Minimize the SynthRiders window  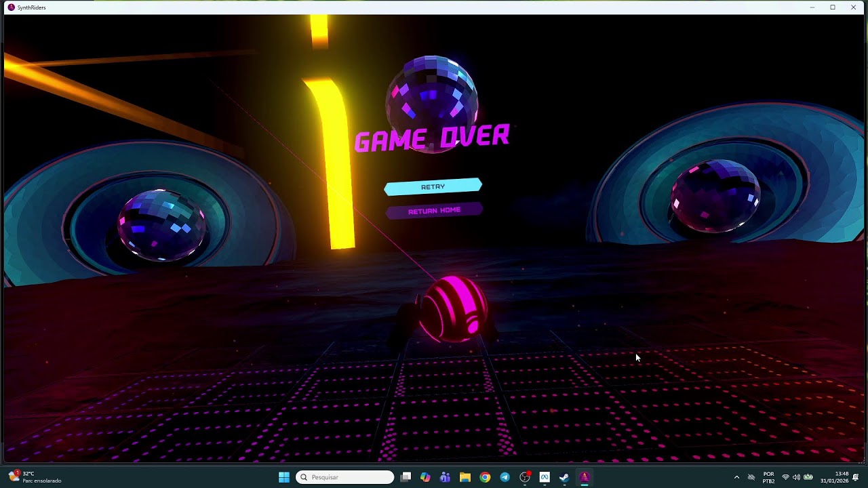pyautogui.click(x=812, y=7)
